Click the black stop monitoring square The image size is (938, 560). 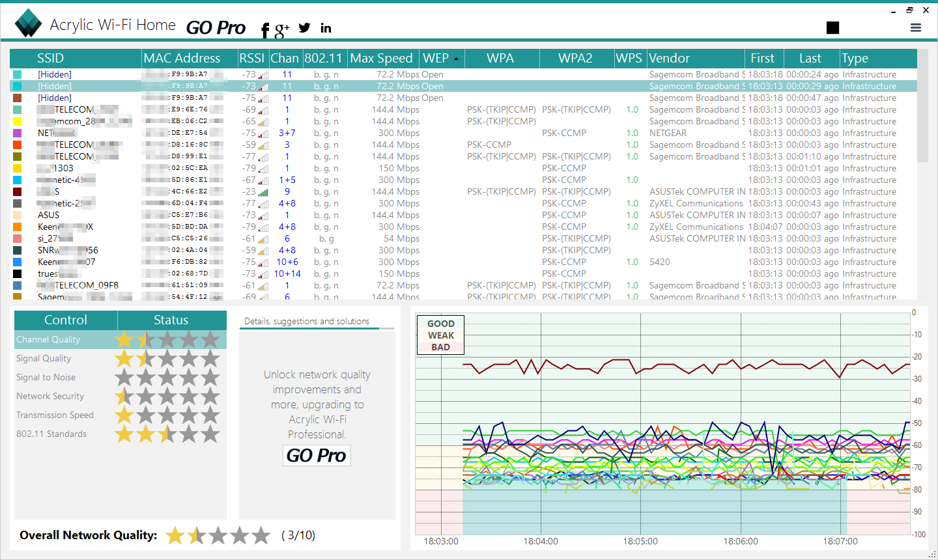coord(832,27)
